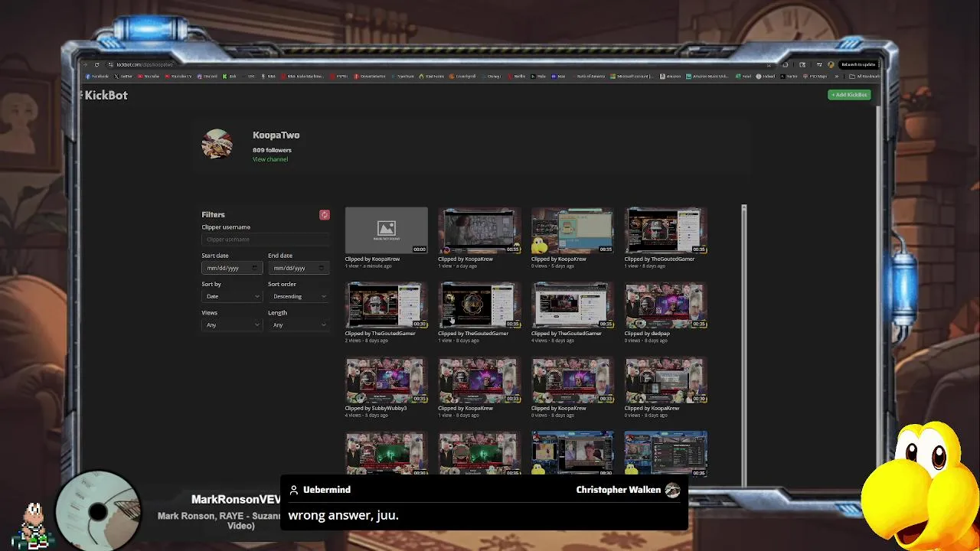Click the Uebermind username in overlay

327,490
